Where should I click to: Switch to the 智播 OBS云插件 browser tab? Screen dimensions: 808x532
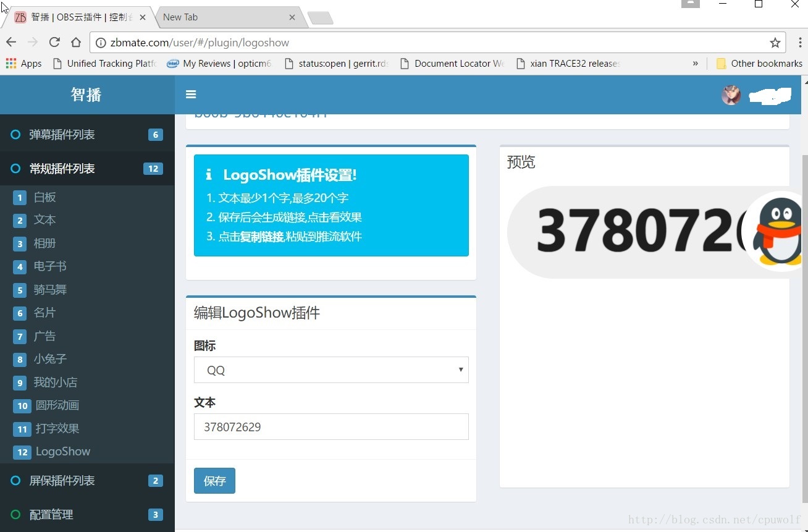tap(80, 17)
